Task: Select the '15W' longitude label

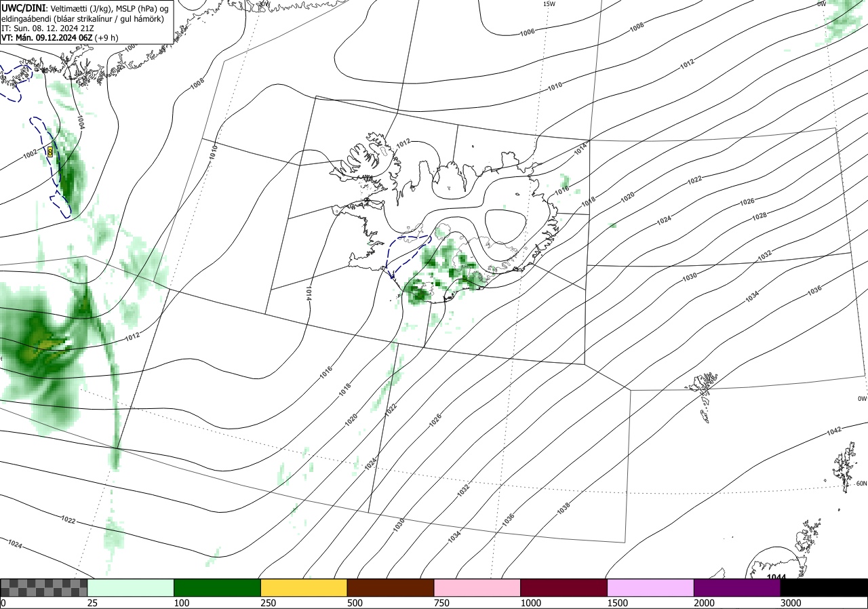Action: click(x=549, y=4)
